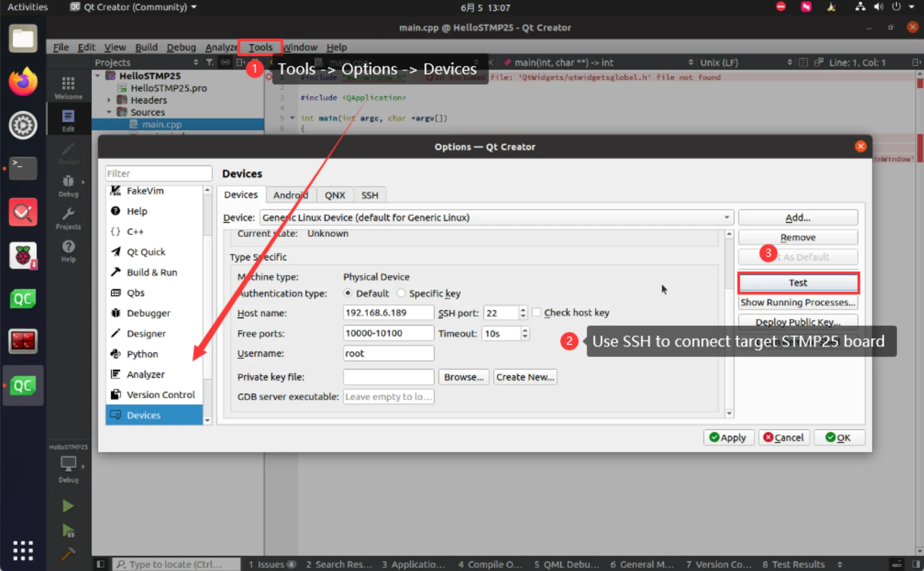The height and width of the screenshot is (571, 924).
Task: Open Qt Creator app menu in top bar
Action: click(x=134, y=7)
